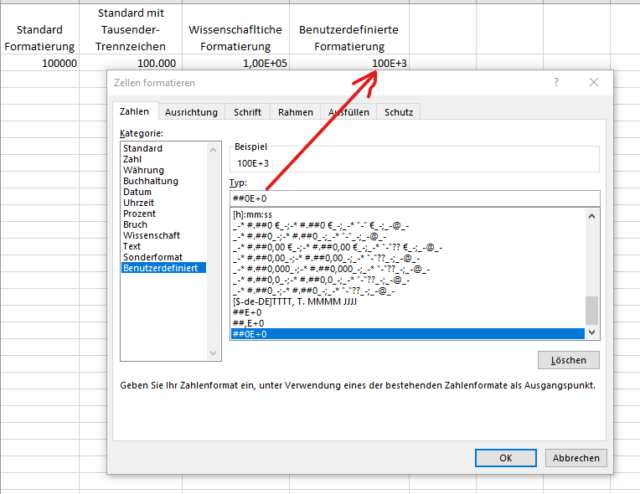The height and width of the screenshot is (494, 640).
Task: Open the Ausrichtung tab
Action: pos(191,112)
